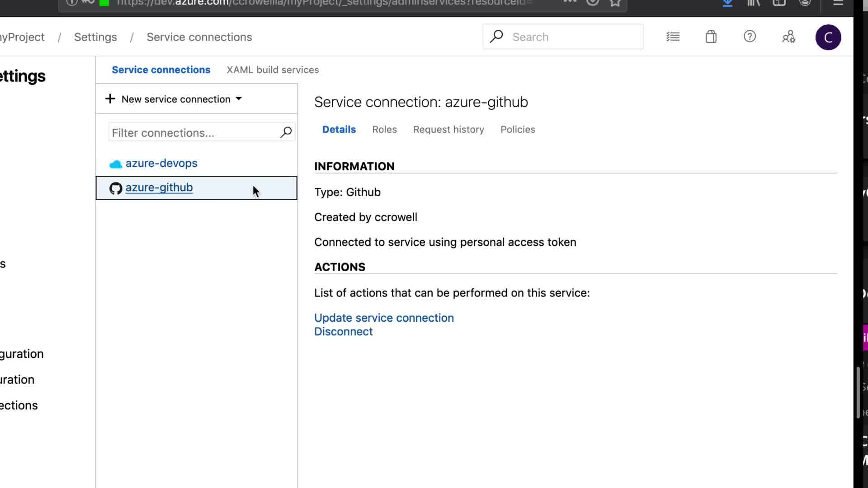Image resolution: width=868 pixels, height=488 pixels.
Task: Open the work items task list icon
Action: point(673,37)
